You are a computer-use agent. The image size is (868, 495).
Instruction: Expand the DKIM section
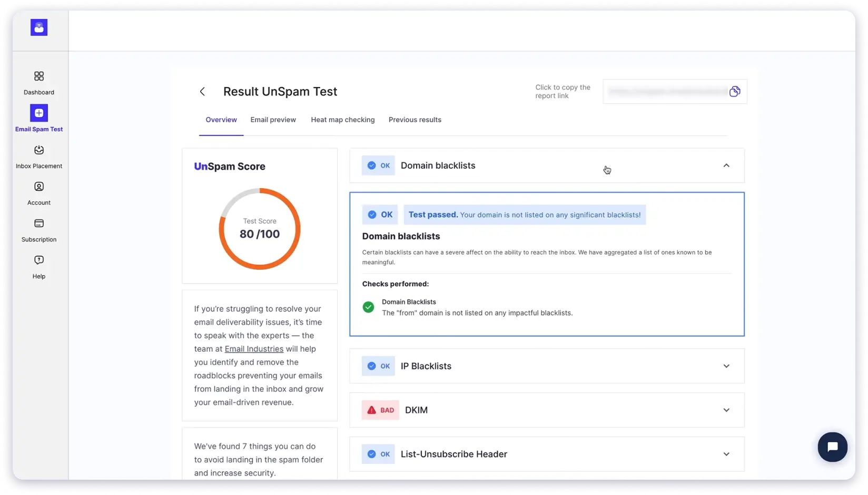[x=726, y=410]
